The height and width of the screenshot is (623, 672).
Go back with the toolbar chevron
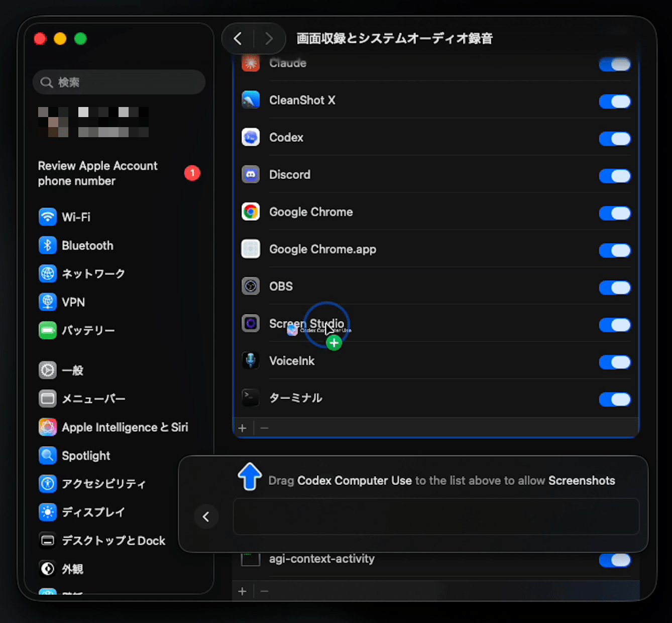click(x=238, y=39)
